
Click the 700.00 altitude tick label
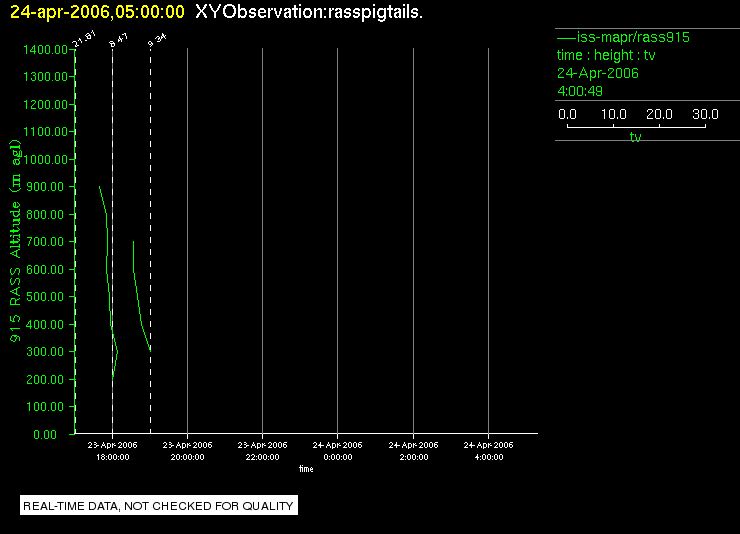tap(45, 242)
